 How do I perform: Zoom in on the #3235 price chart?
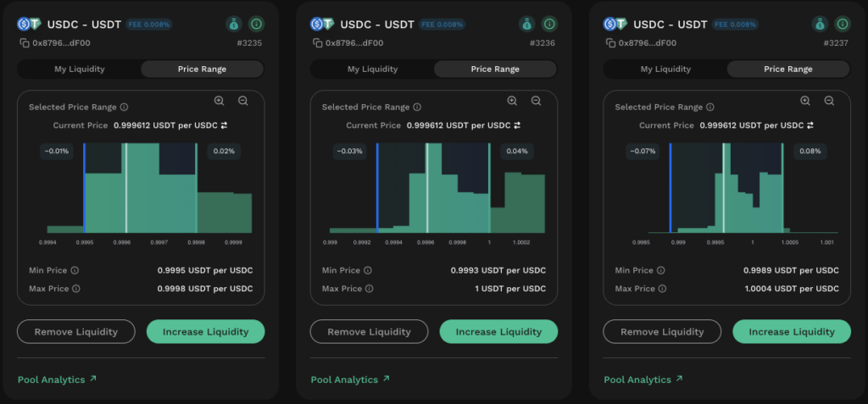point(220,101)
